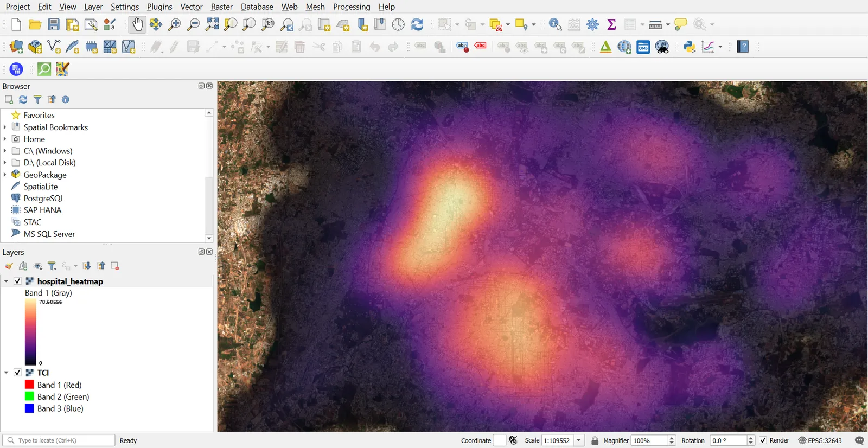Open the Scale dropdown list

coord(579,440)
